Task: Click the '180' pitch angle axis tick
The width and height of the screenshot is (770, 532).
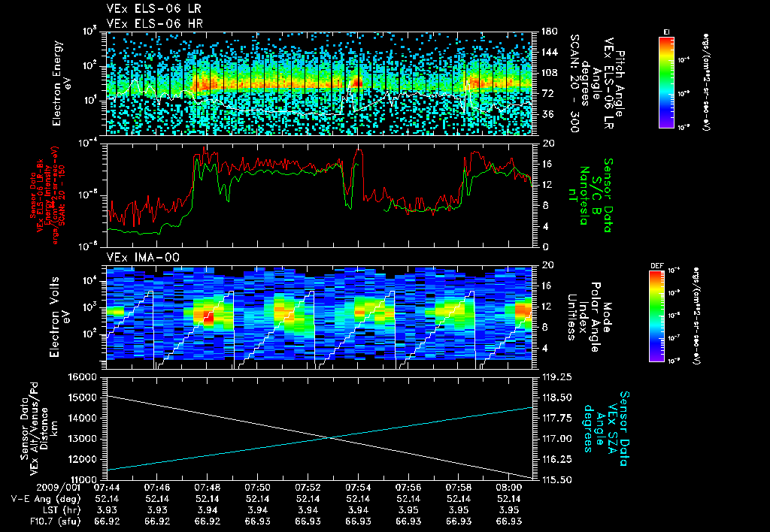Action: pyautogui.click(x=549, y=32)
